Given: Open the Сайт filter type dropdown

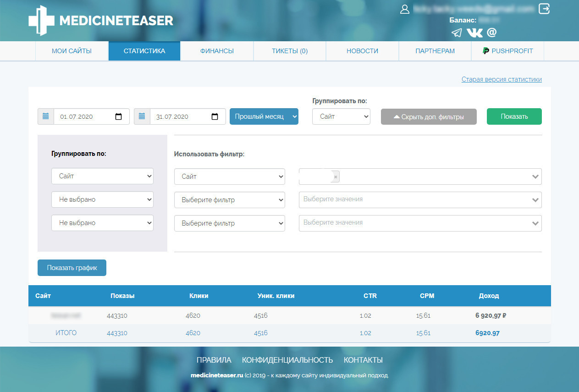Looking at the screenshot, I should tap(230, 177).
